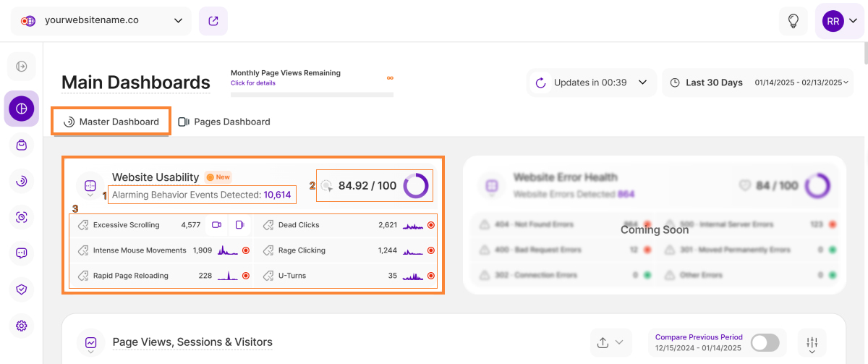
Task: Play Excessive Scrolling session recording icon
Action: click(x=216, y=225)
